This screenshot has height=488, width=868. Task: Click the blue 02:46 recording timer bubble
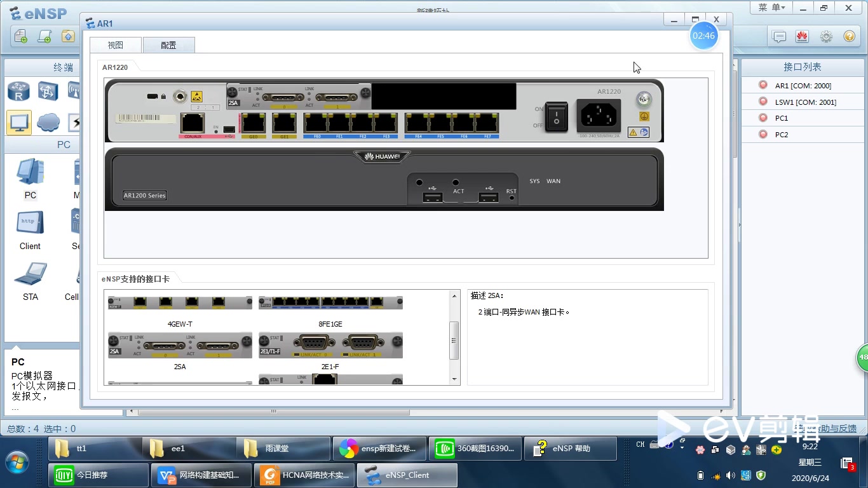point(703,36)
